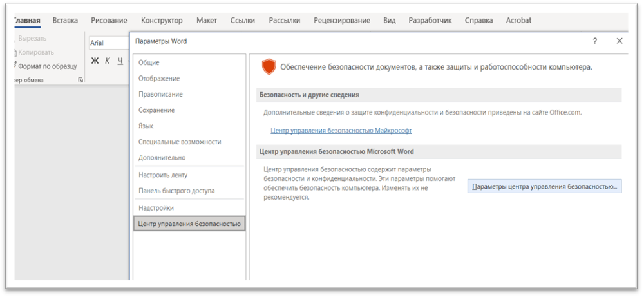Click the Arial font name box
Image resolution: width=644 pixels, height=297 pixels.
[109, 43]
